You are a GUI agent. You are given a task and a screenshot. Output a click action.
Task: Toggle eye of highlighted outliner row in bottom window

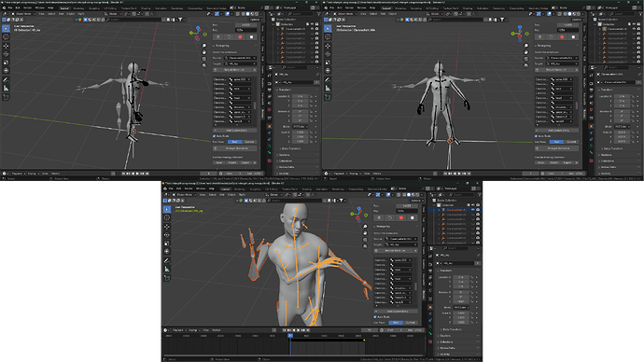tap(473, 210)
